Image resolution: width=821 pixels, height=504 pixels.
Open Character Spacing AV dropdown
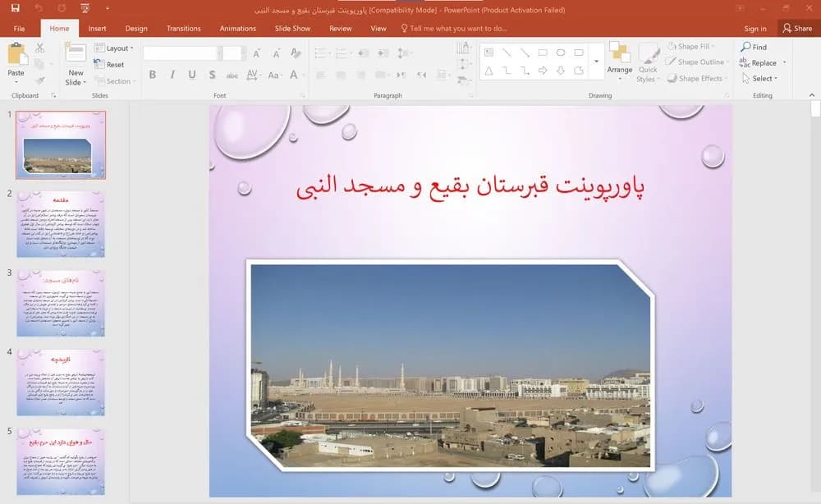coord(252,75)
